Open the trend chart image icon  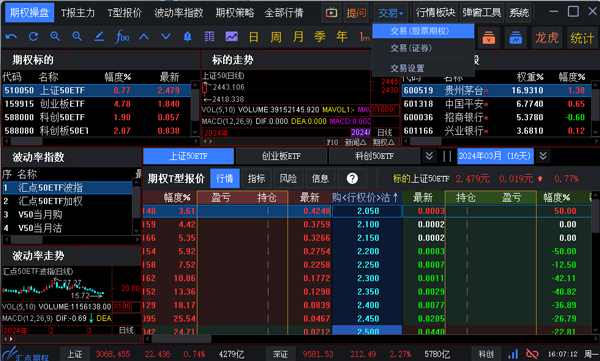[232, 37]
